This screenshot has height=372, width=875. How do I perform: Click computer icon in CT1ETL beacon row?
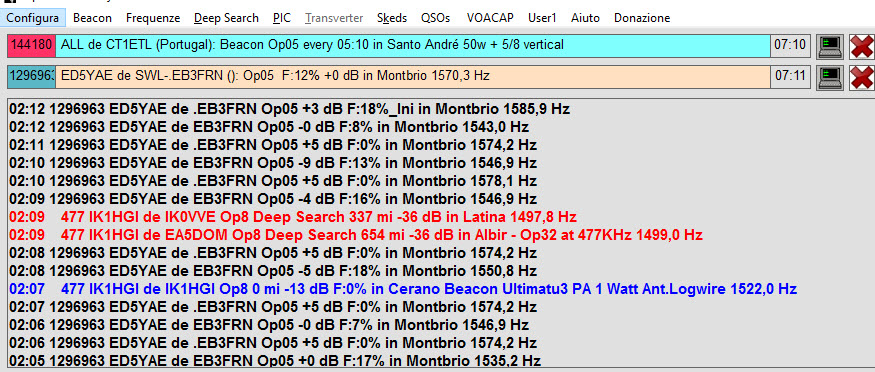tap(830, 46)
